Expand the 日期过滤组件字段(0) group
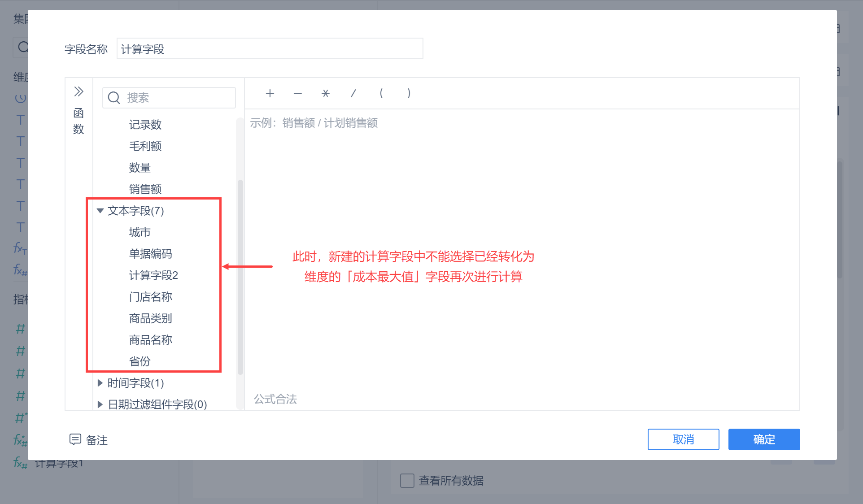This screenshot has height=504, width=863. coord(100,404)
